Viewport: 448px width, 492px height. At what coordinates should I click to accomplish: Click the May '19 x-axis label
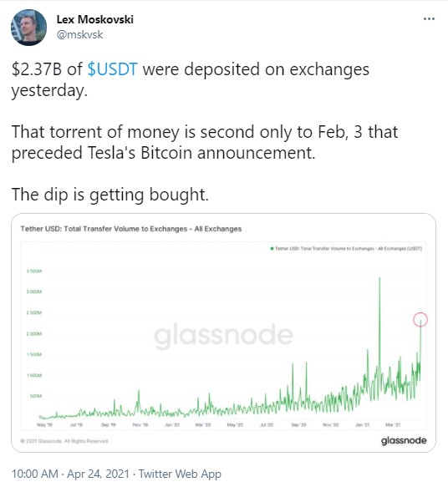[x=44, y=425]
